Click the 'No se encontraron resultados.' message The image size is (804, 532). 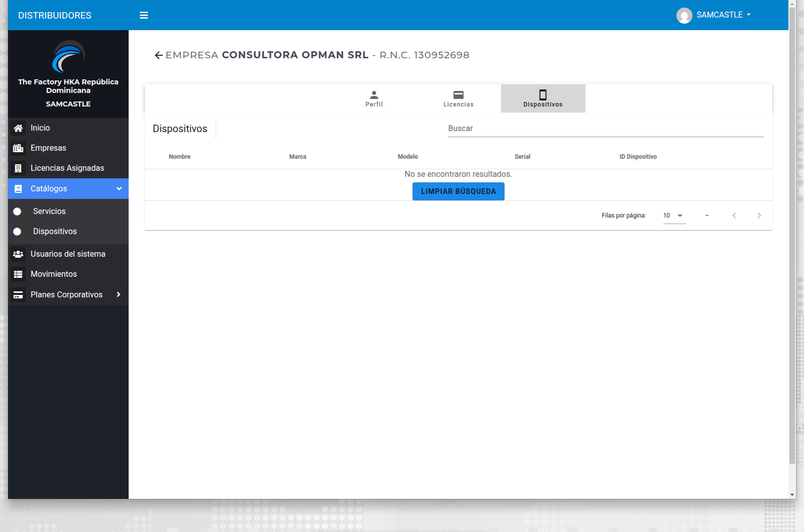[458, 174]
